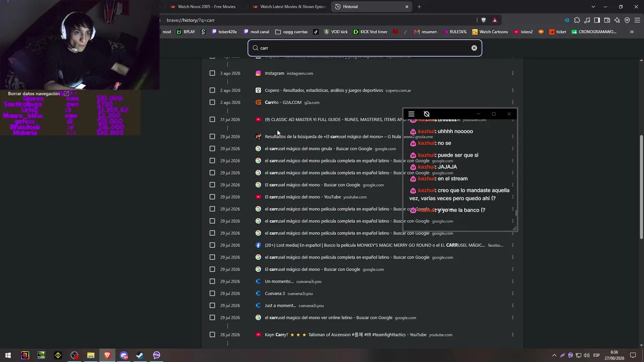The height and width of the screenshot is (362, 644).
Task: Open the tab search dropdown arrow in the title bar
Action: pyautogui.click(x=593, y=7)
